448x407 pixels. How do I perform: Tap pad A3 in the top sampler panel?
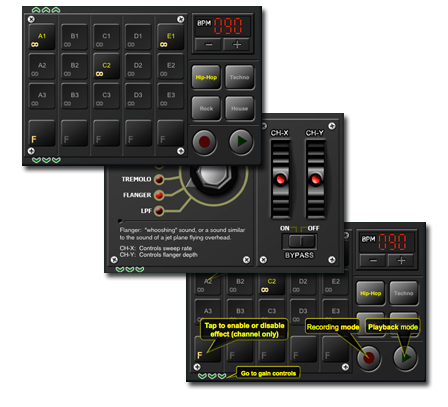42,96
